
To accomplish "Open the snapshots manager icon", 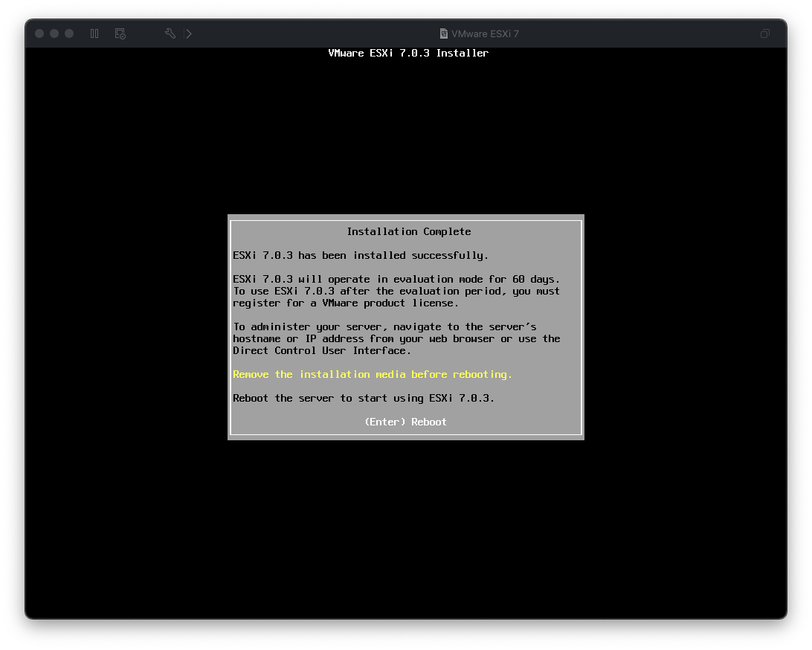I will (x=120, y=33).
